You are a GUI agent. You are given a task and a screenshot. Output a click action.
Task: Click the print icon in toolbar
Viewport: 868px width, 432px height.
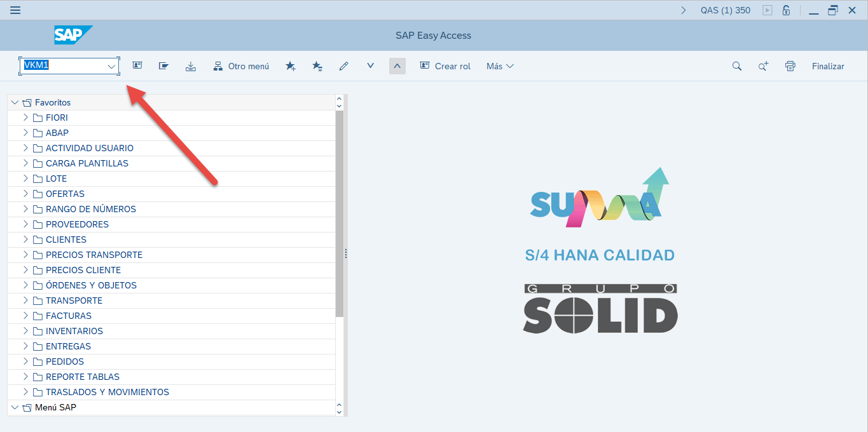tap(790, 66)
